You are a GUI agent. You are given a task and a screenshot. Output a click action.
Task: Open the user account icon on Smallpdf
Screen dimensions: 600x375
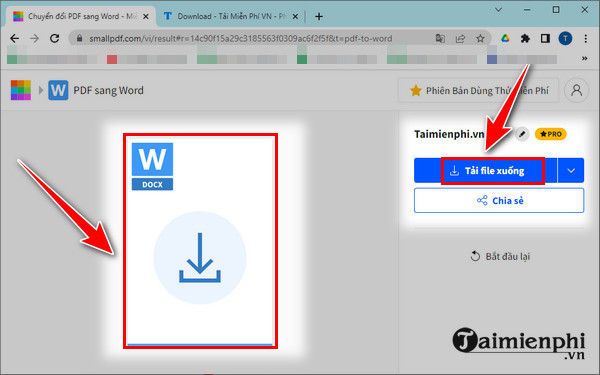(x=576, y=90)
